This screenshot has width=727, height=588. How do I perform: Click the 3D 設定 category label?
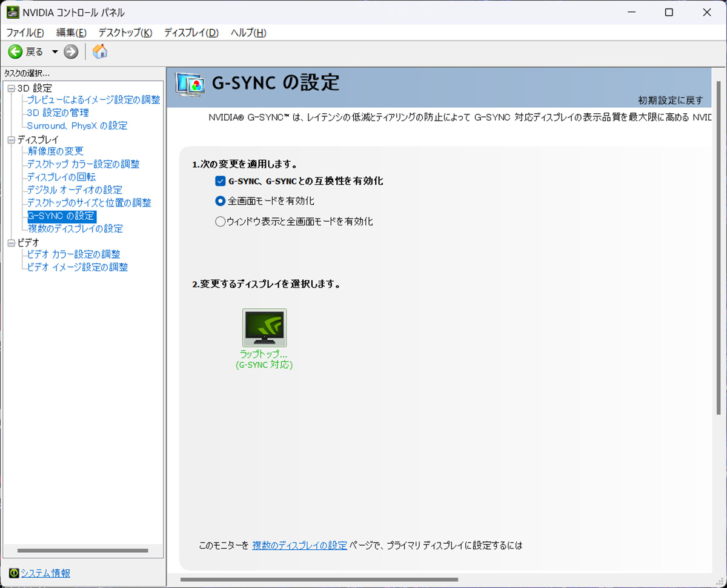(x=35, y=88)
